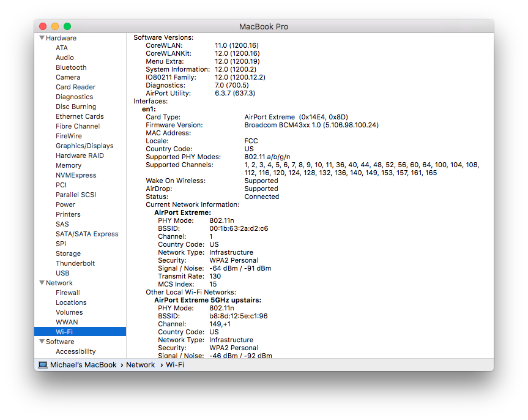Select Thunderbolt in the sidebar
This screenshot has width=528, height=420.
(75, 263)
